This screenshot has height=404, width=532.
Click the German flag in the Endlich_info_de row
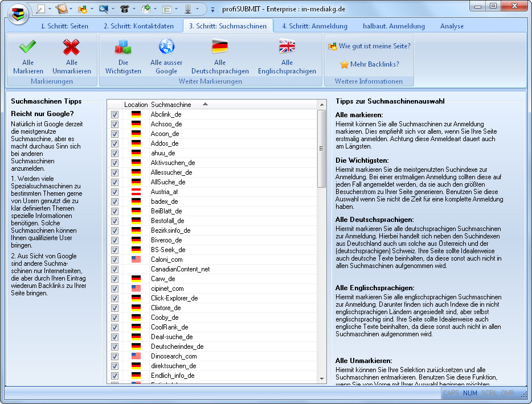point(136,376)
